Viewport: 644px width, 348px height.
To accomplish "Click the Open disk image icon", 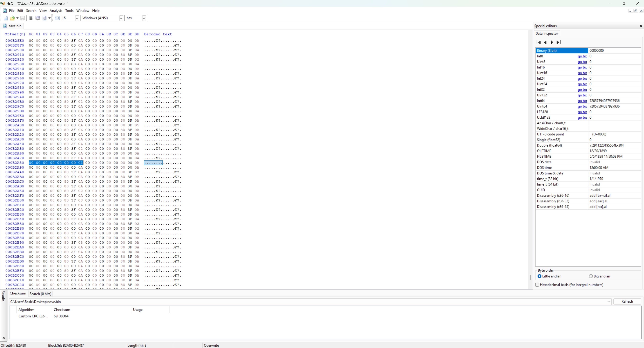I will coord(44,18).
